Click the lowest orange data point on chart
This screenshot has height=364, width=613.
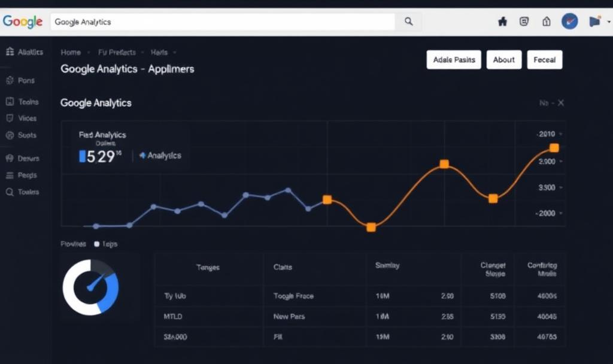371,227
